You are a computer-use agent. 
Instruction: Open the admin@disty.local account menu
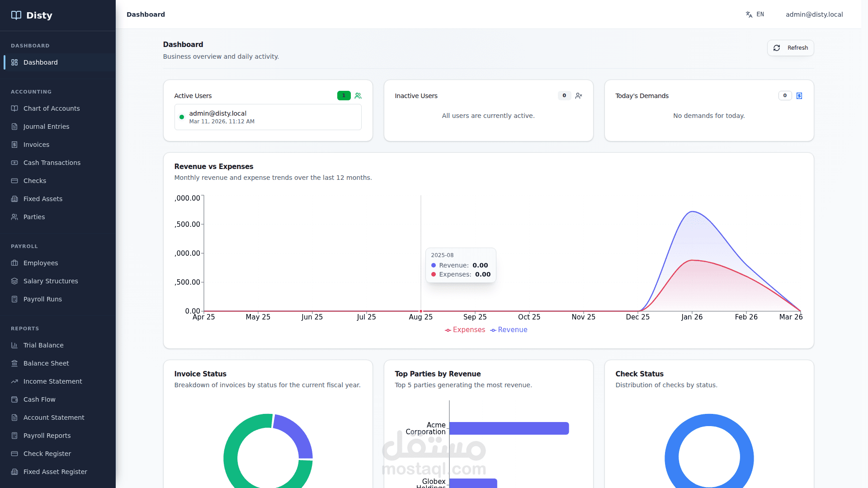(814, 14)
